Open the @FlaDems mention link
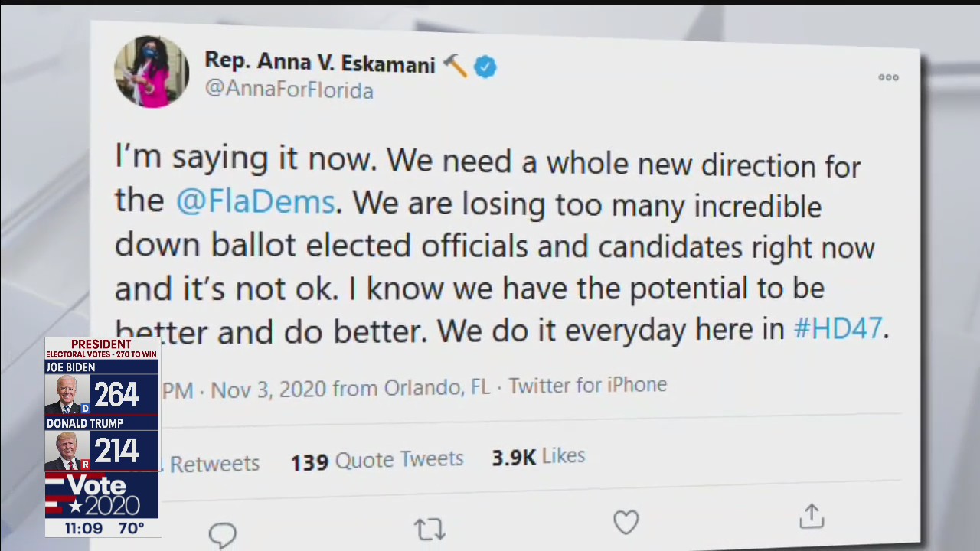The width and height of the screenshot is (980, 551). click(255, 201)
